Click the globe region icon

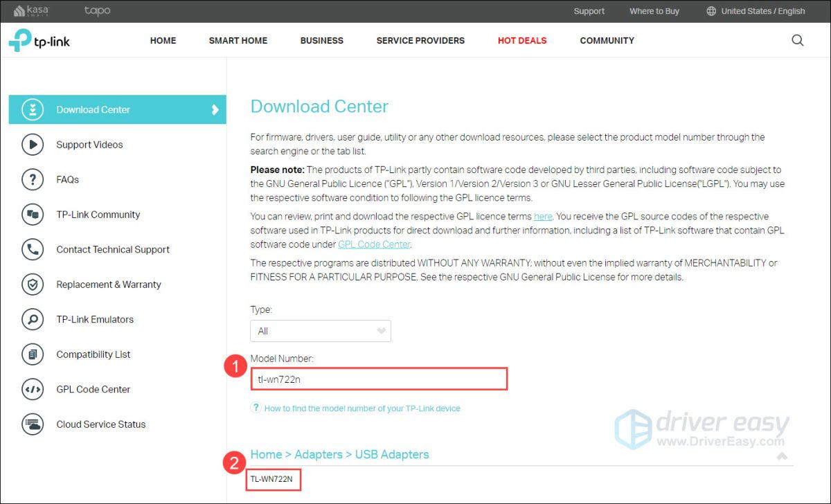tap(711, 11)
